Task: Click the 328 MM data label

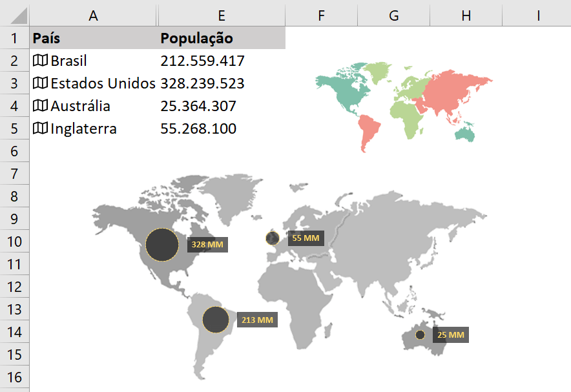Action: pos(207,245)
